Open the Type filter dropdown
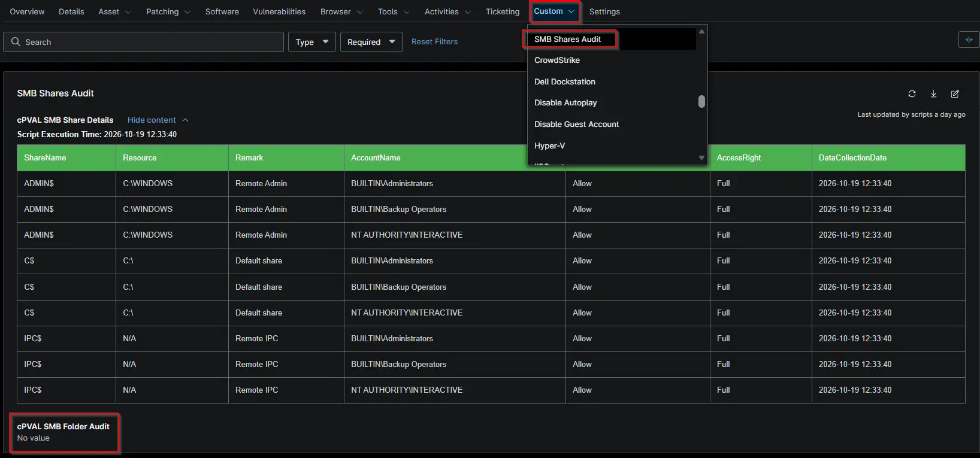980x458 pixels. point(312,42)
